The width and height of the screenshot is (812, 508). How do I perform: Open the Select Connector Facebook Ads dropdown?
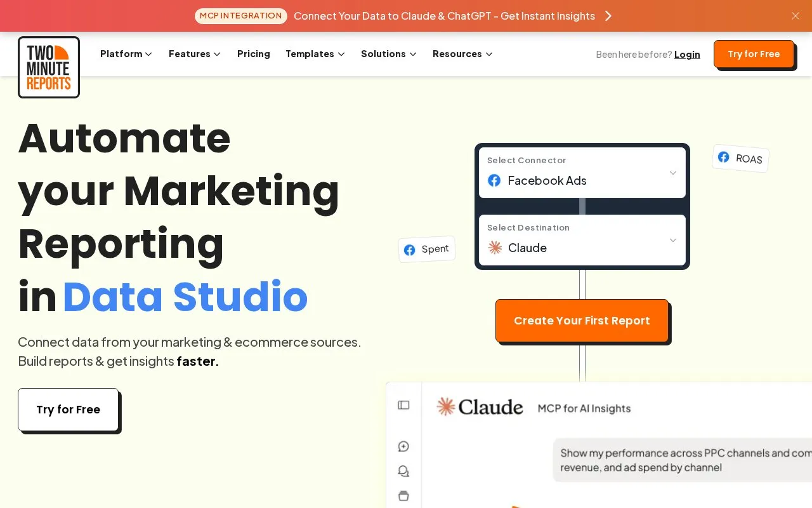coord(582,173)
